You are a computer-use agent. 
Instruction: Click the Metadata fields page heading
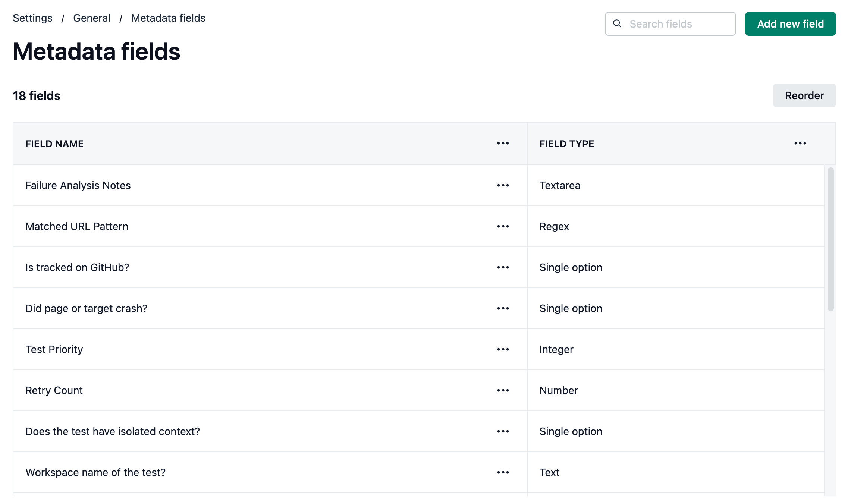coord(97,51)
